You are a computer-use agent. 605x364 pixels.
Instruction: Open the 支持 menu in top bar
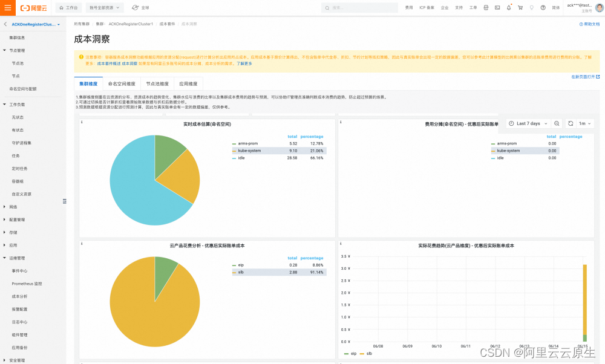click(x=459, y=8)
